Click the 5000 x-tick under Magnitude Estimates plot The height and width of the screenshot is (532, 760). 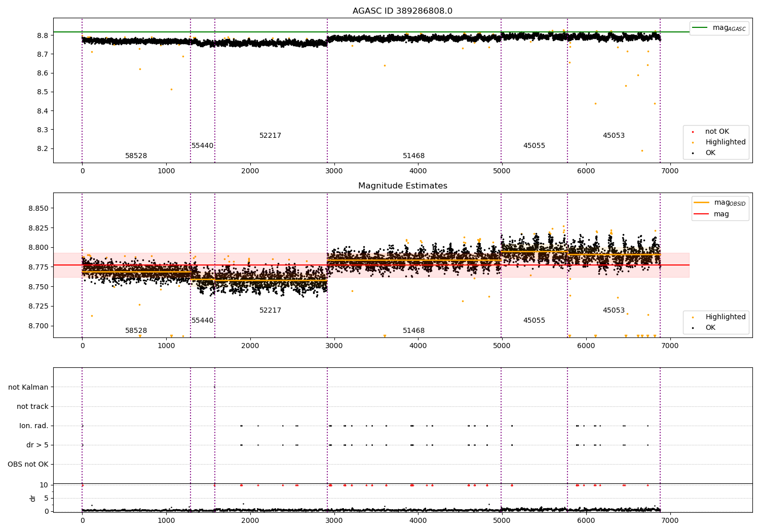point(502,346)
